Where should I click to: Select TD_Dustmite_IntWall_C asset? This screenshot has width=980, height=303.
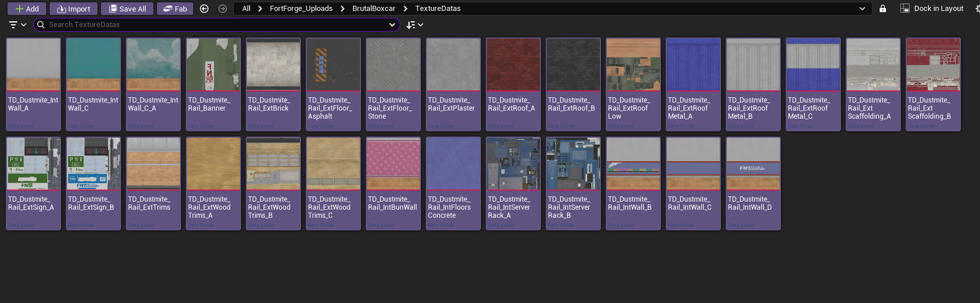coord(93,84)
